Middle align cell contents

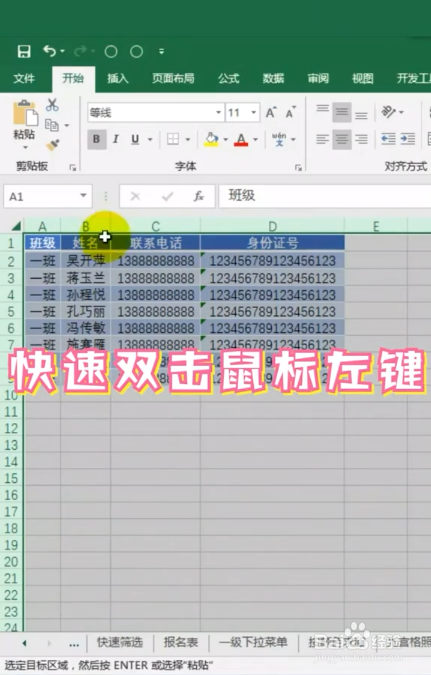pyautogui.click(x=341, y=113)
